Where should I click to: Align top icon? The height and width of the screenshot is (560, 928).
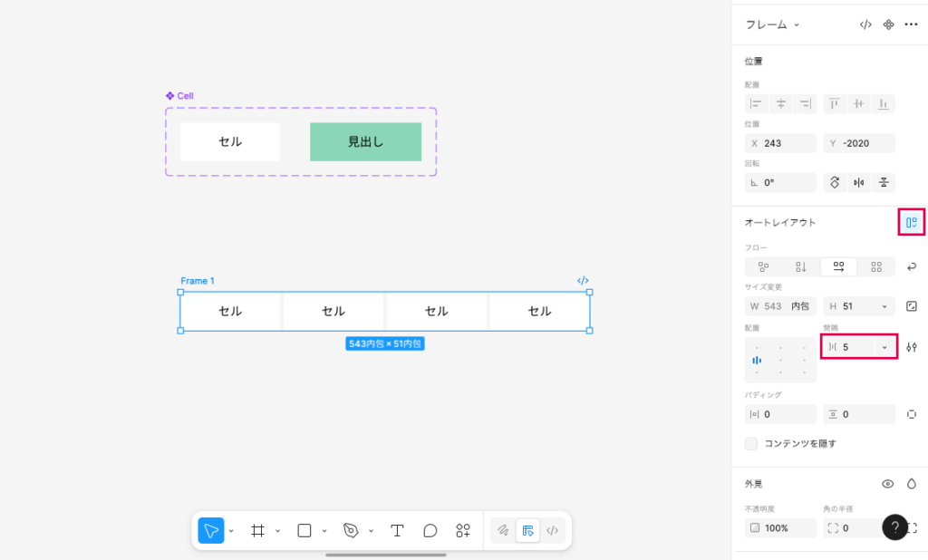pos(835,103)
